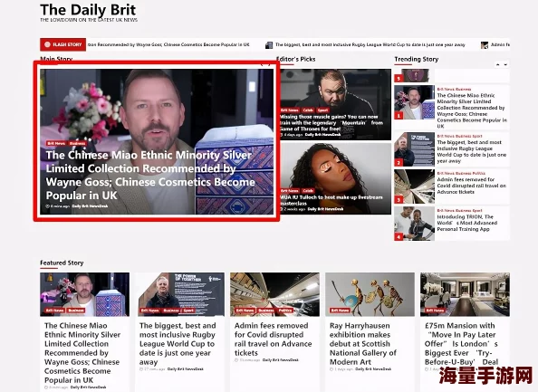Click the trending story number 1 thumbnail
538x392 pixels.
(414, 102)
